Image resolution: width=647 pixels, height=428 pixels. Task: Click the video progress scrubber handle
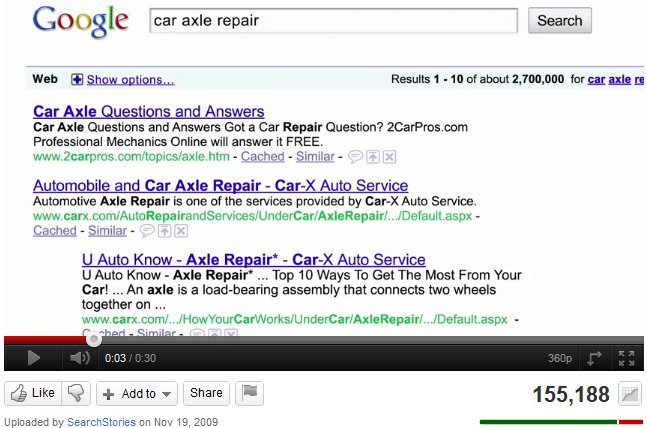pos(94,340)
